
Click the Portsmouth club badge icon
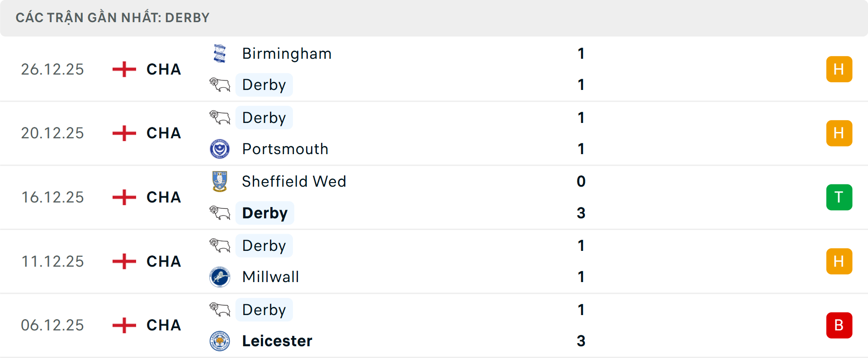point(220,149)
